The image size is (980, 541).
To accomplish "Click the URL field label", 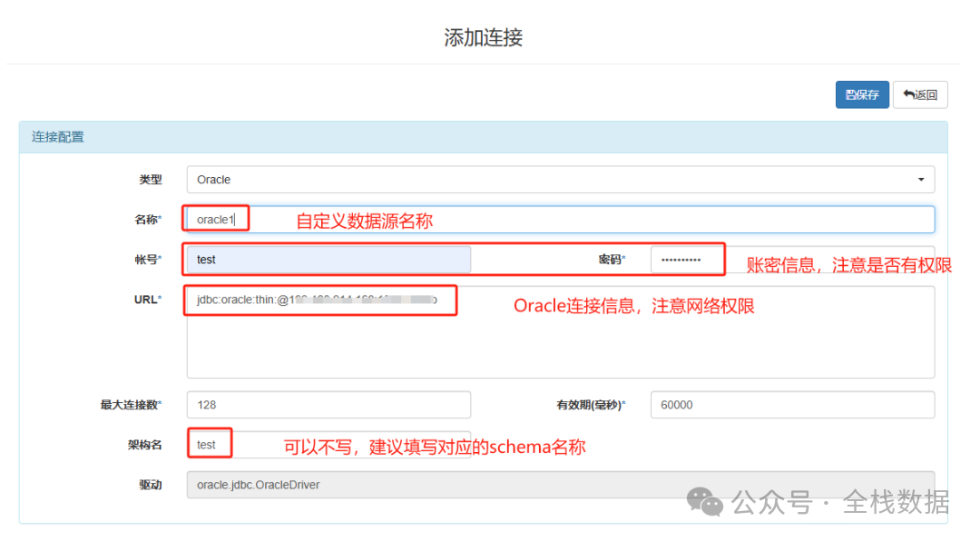I will click(147, 299).
